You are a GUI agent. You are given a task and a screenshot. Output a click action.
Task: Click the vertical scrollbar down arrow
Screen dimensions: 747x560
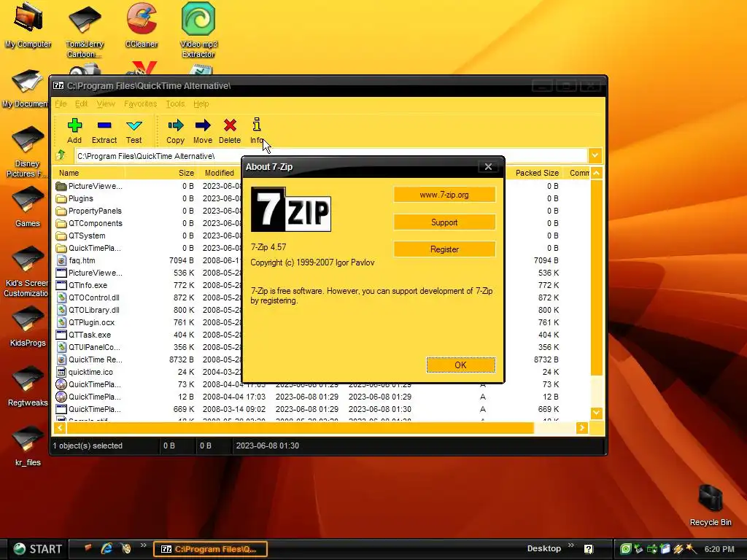click(x=597, y=413)
